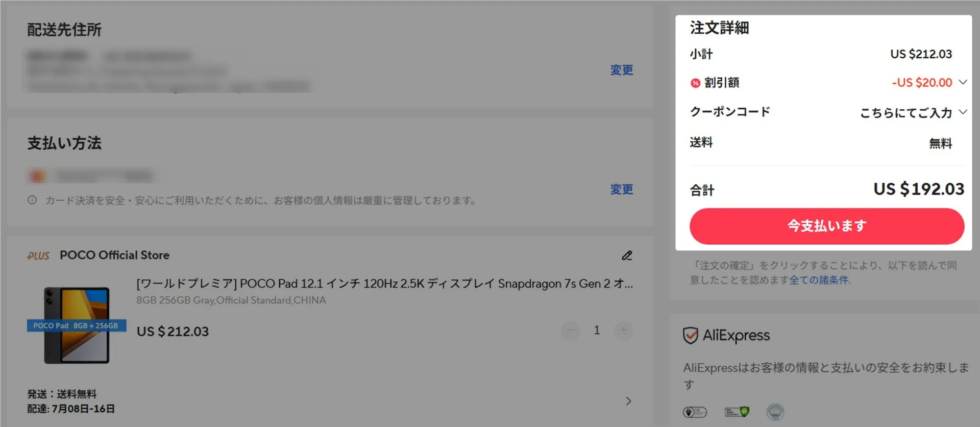Click the red discount percent icon

coord(695,83)
